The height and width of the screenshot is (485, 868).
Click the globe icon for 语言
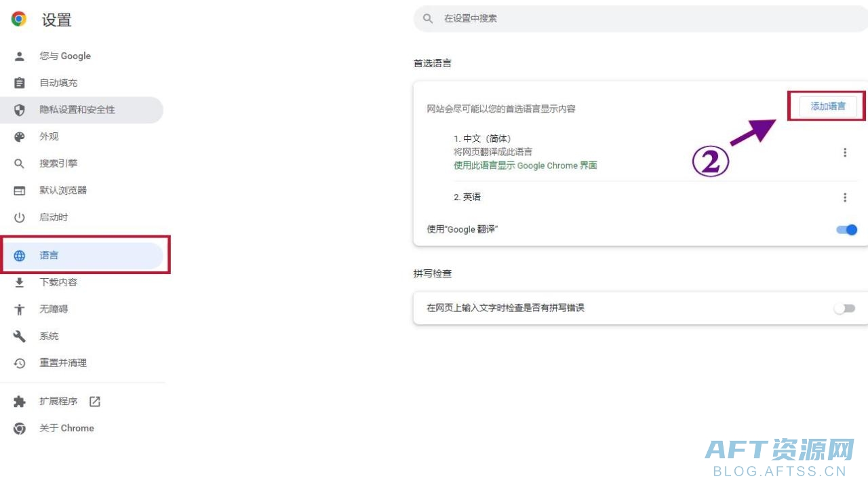[x=20, y=256]
